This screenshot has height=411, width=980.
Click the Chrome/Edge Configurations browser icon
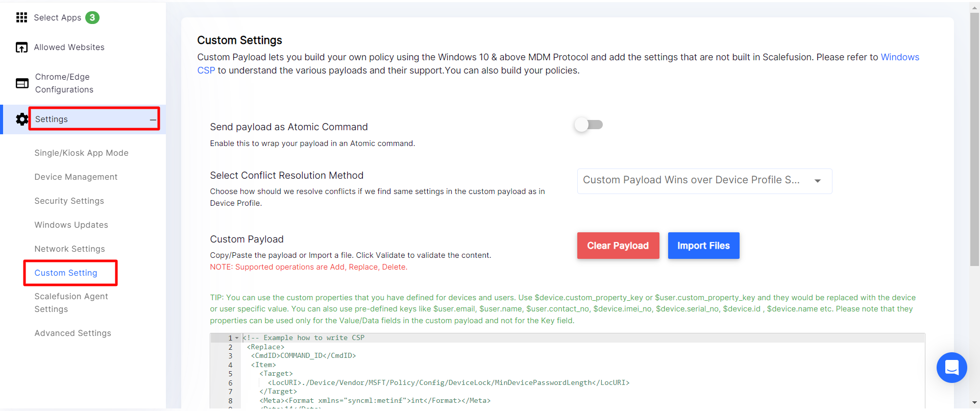pos(22,83)
